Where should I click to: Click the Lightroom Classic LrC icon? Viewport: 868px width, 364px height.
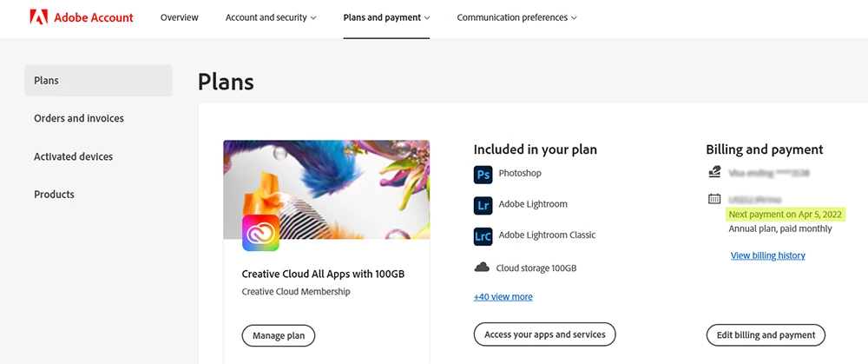483,236
